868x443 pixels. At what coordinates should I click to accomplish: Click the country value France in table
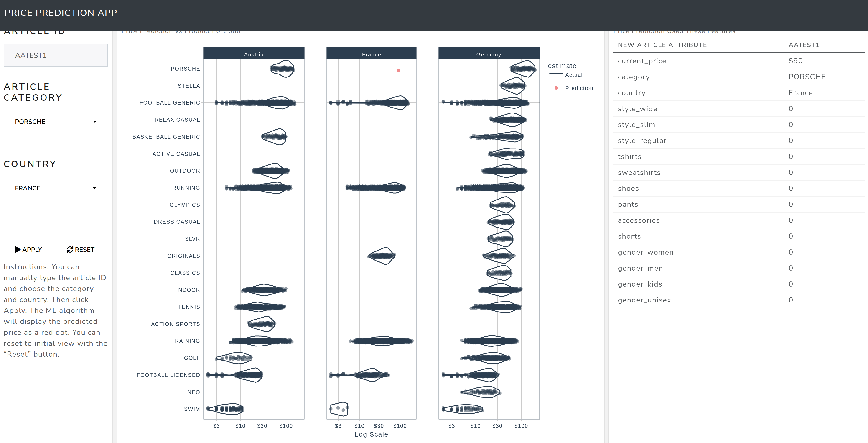click(800, 93)
